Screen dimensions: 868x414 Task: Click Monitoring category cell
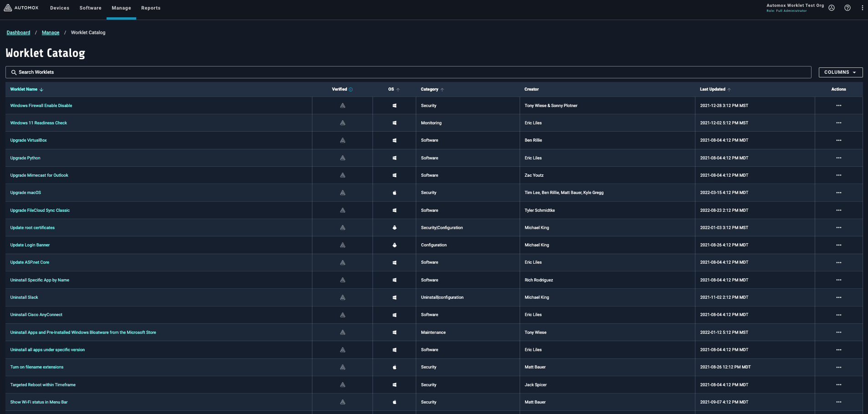pyautogui.click(x=431, y=123)
